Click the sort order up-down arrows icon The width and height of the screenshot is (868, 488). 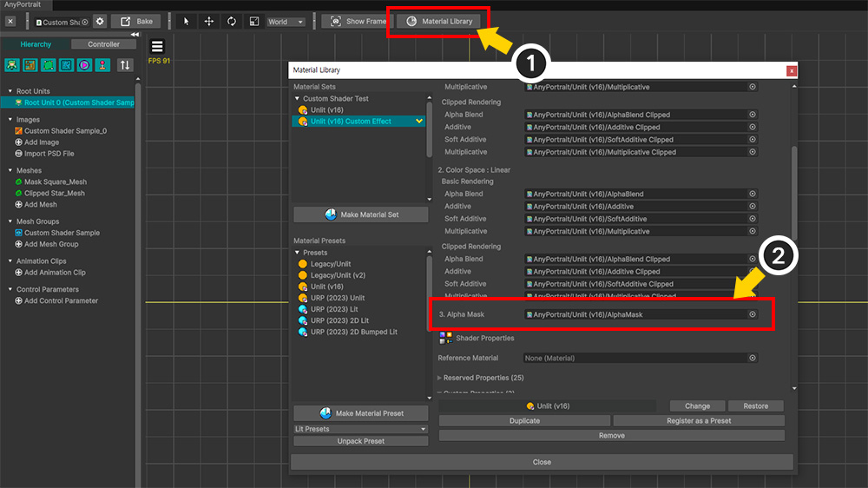point(125,65)
